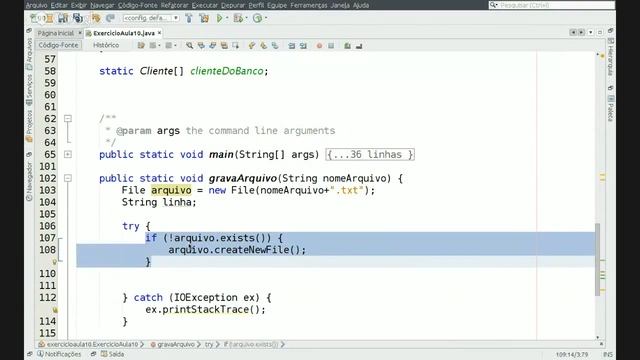
Task: Click the Stop Macro Recording icon
Action: pos(331,46)
